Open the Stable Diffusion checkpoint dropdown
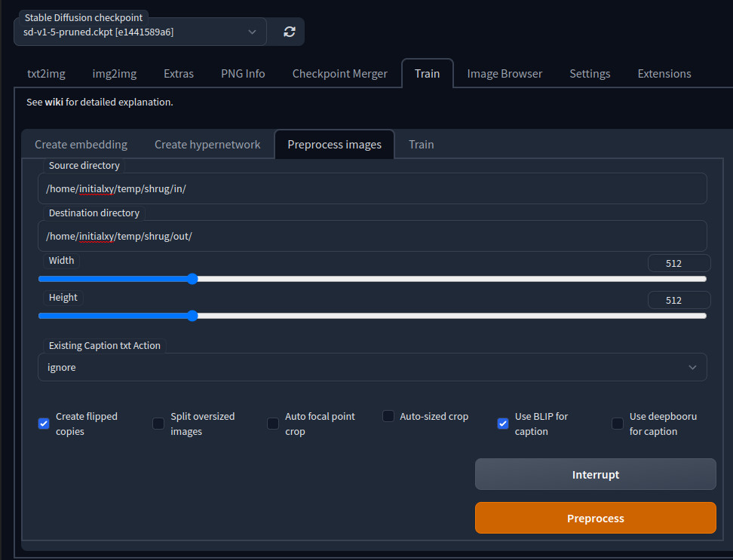The height and width of the screenshot is (560, 733). coord(140,32)
